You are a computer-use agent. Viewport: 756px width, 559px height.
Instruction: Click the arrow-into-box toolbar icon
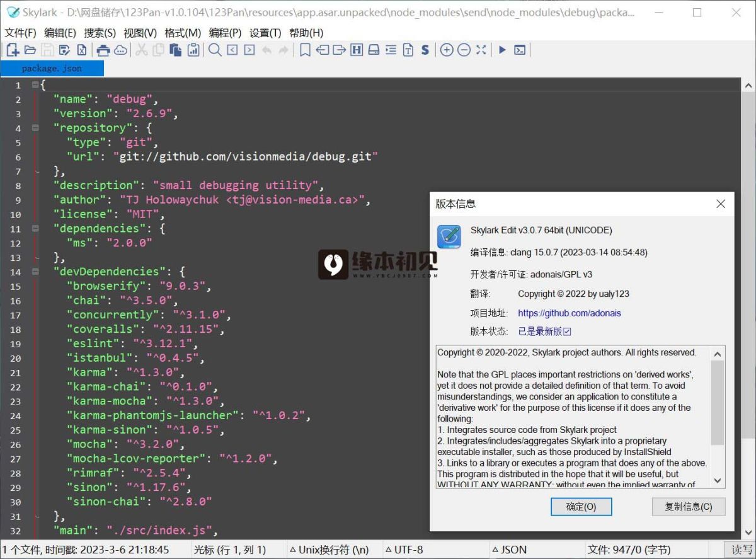[x=323, y=50]
